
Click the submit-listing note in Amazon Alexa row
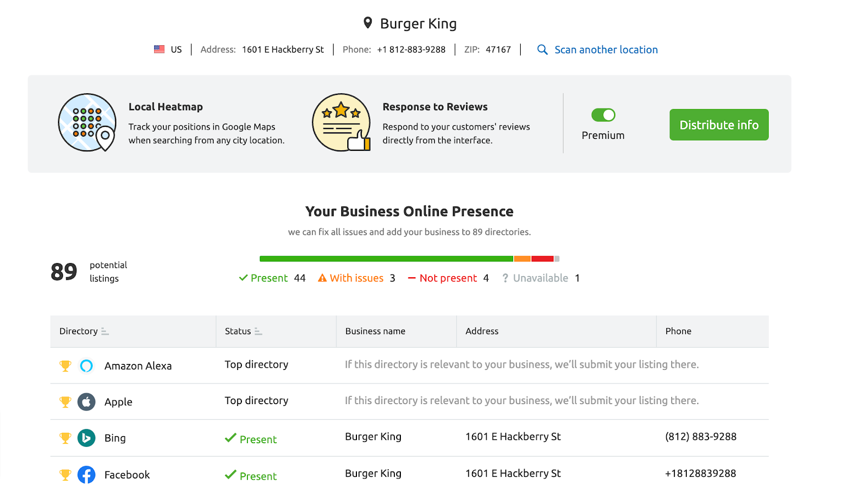pos(522,365)
